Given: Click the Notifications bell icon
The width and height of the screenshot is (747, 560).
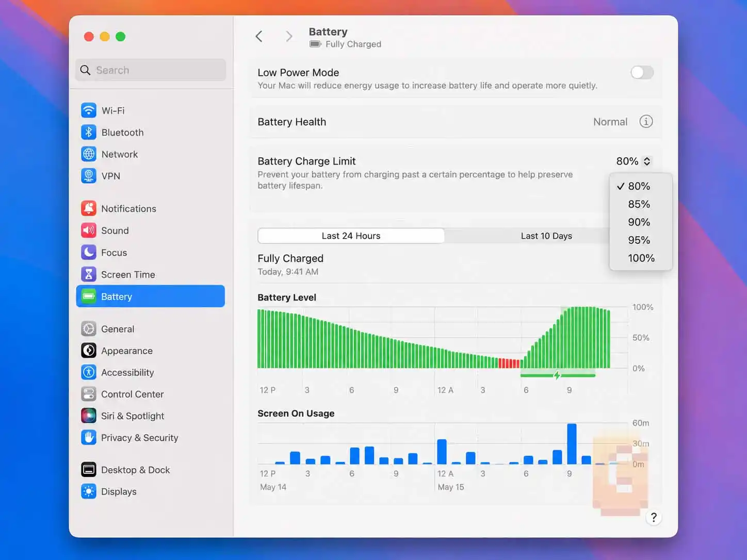Looking at the screenshot, I should (x=89, y=208).
